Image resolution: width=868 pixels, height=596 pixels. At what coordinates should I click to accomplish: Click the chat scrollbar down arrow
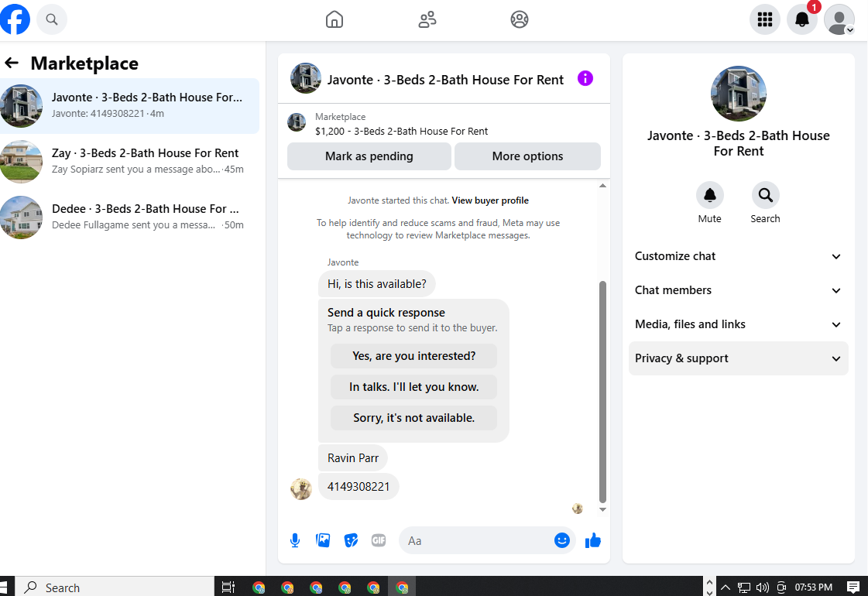[602, 509]
